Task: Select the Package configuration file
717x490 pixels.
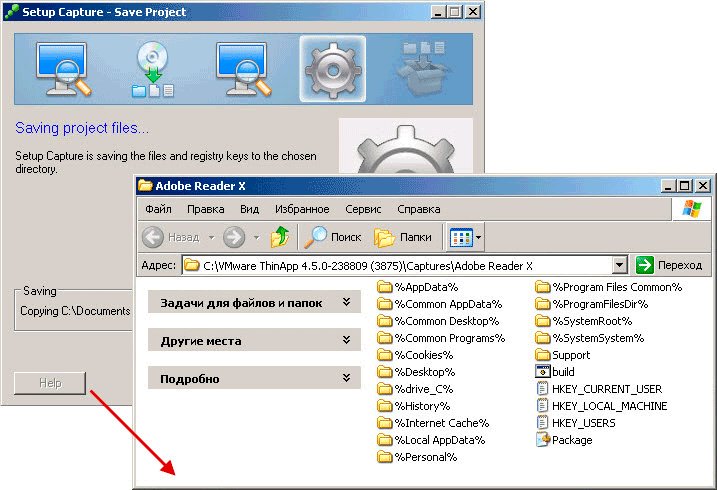Action: (x=564, y=440)
